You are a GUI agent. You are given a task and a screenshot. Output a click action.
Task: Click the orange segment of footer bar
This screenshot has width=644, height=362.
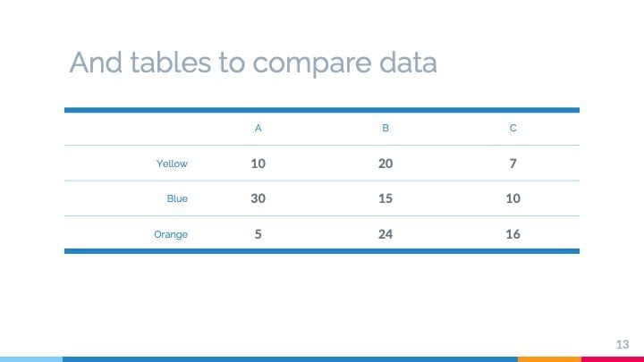[x=549, y=359]
